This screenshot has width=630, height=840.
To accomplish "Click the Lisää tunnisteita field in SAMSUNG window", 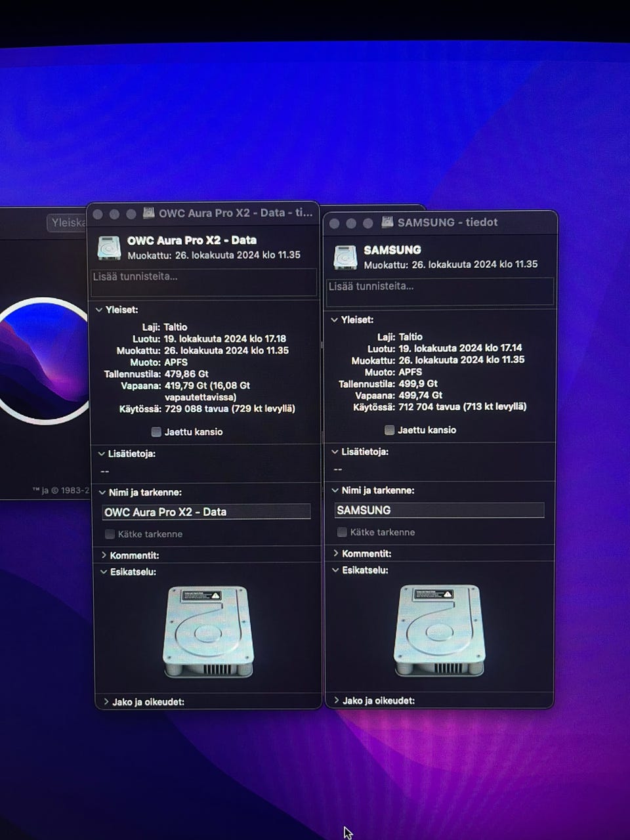I will (440, 292).
